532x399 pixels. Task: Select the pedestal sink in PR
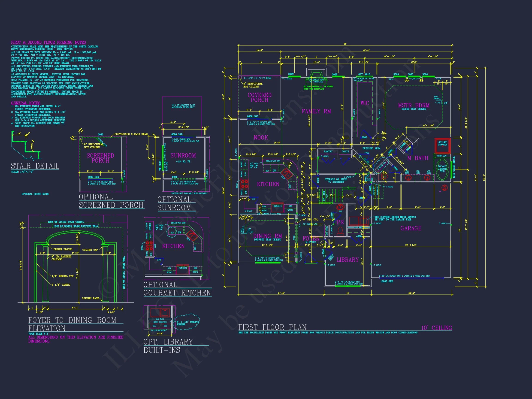[340, 207]
